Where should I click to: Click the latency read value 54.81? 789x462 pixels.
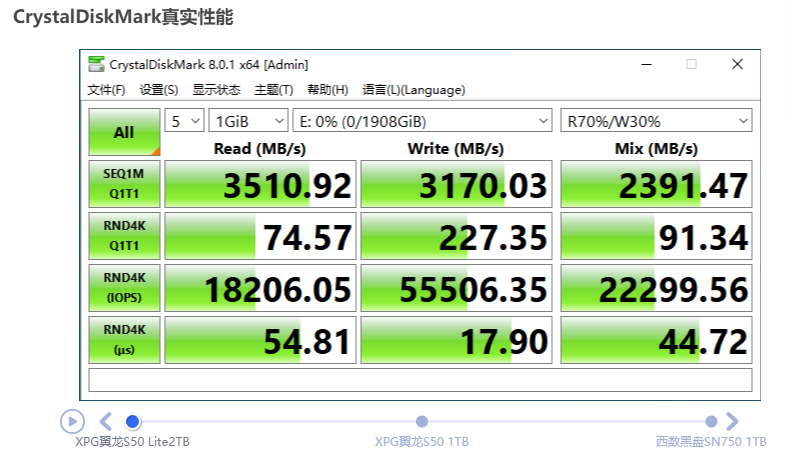260,340
